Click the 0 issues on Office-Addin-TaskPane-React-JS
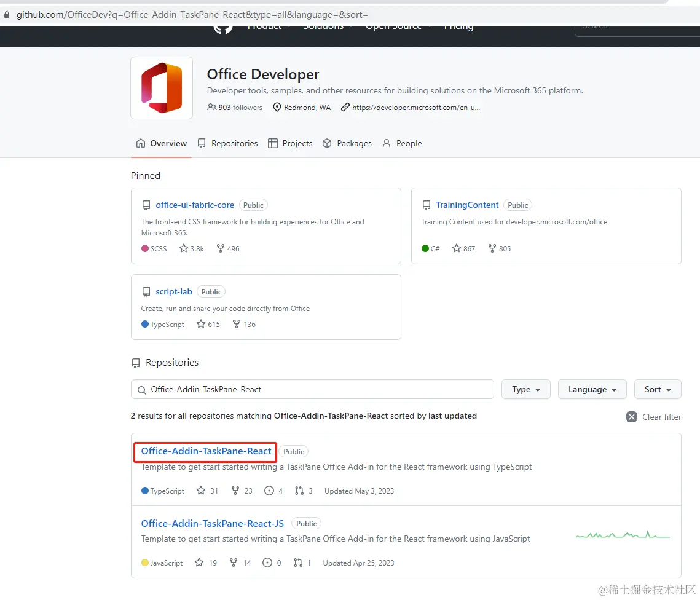Image resolution: width=700 pixels, height=600 pixels. pos(272,563)
